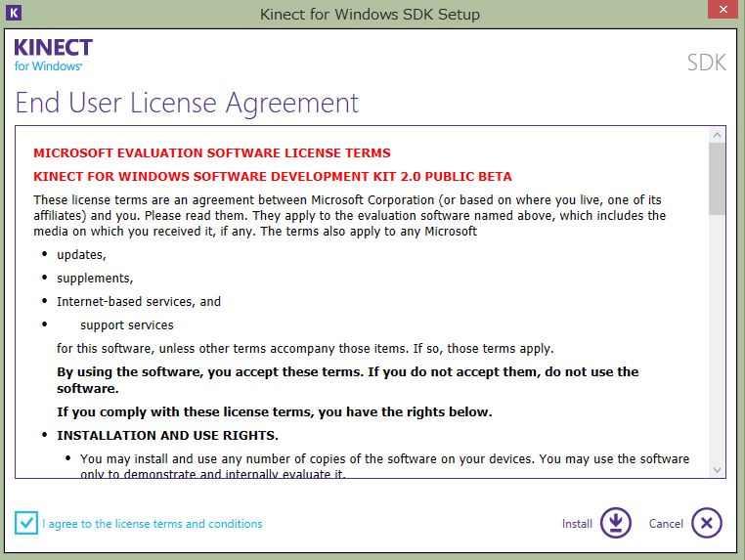This screenshot has width=745, height=560.
Task: Uncheck the license agreement checkbox
Action: pos(26,523)
